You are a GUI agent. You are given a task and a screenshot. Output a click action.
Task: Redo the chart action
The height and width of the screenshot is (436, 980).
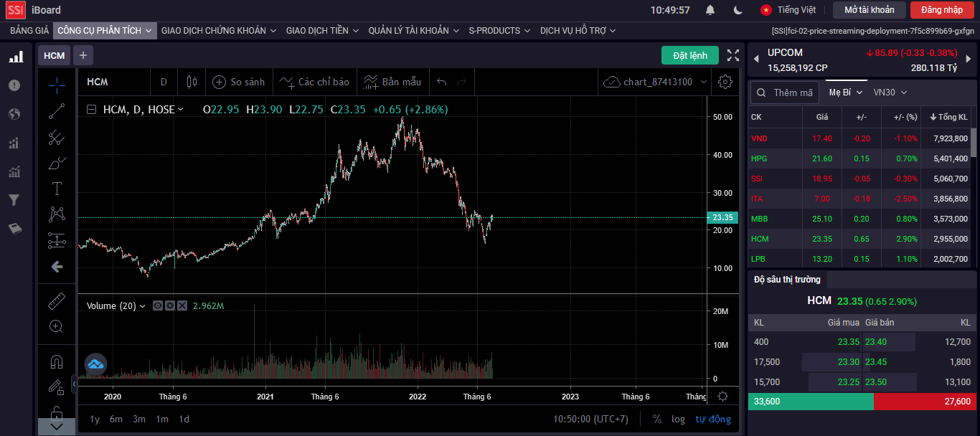461,82
